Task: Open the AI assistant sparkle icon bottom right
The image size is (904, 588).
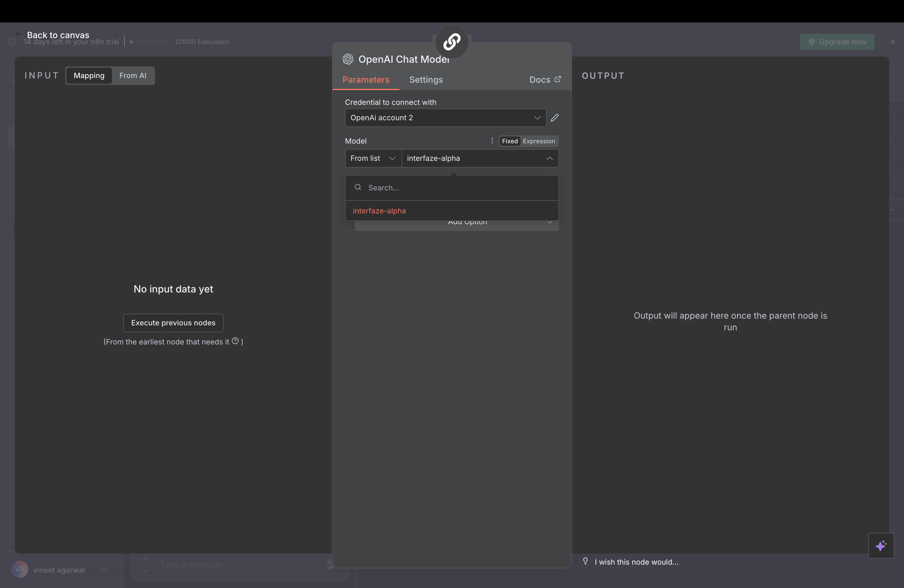Action: click(882, 546)
